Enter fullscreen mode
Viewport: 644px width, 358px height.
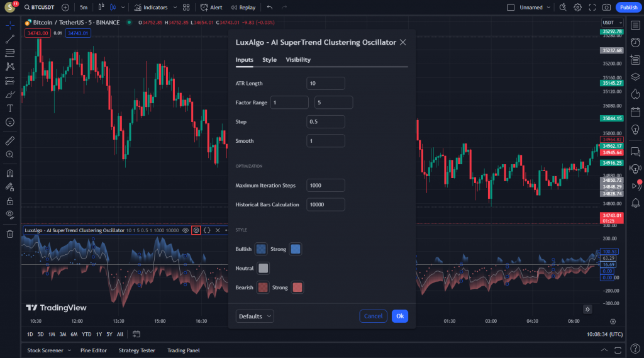(x=592, y=8)
